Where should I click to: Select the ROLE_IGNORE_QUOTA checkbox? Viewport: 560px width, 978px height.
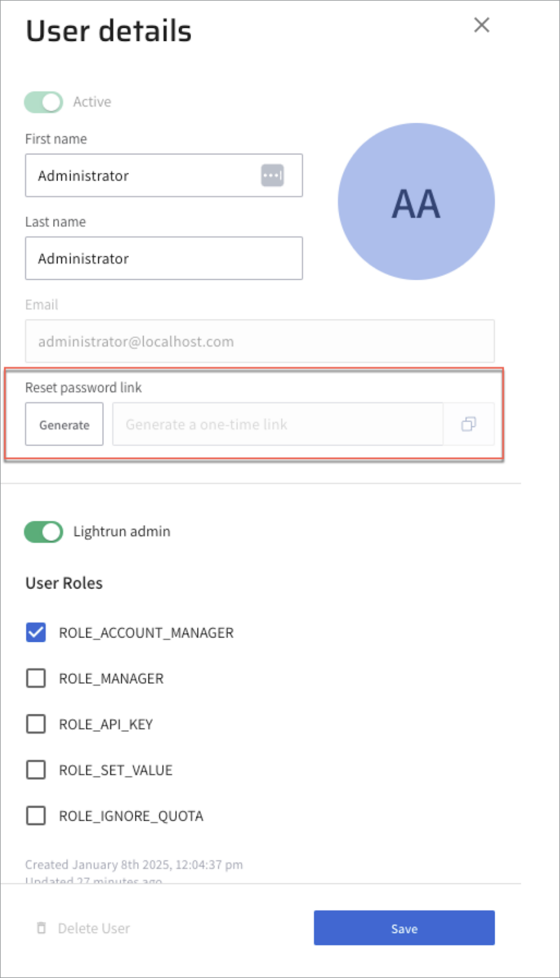[x=36, y=815]
